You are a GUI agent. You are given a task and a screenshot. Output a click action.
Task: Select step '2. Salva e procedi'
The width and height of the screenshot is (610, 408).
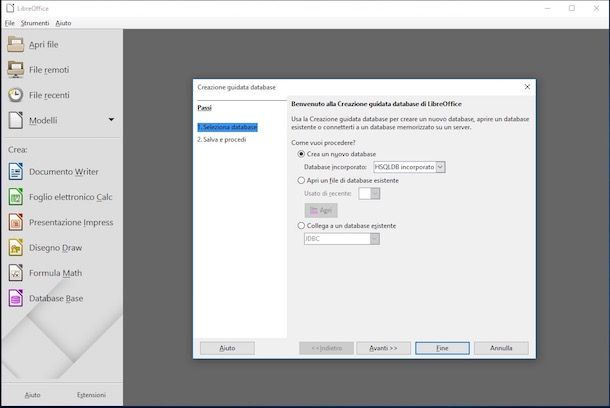point(222,139)
